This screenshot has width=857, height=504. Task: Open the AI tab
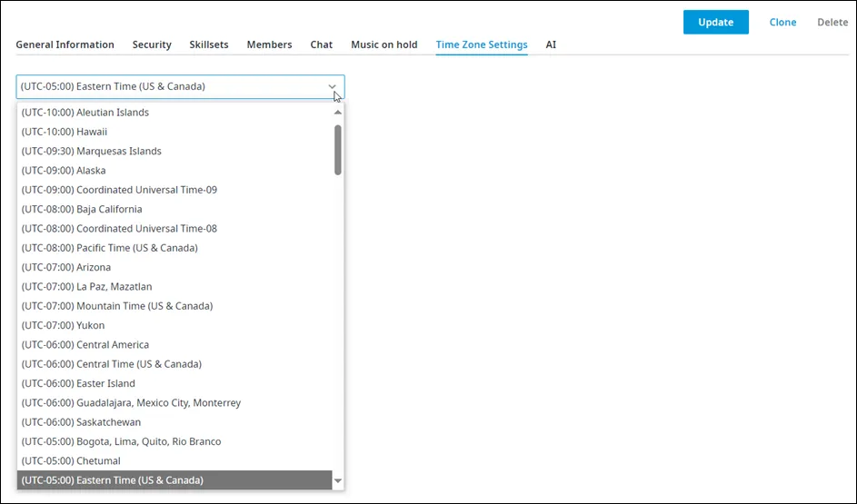[551, 44]
